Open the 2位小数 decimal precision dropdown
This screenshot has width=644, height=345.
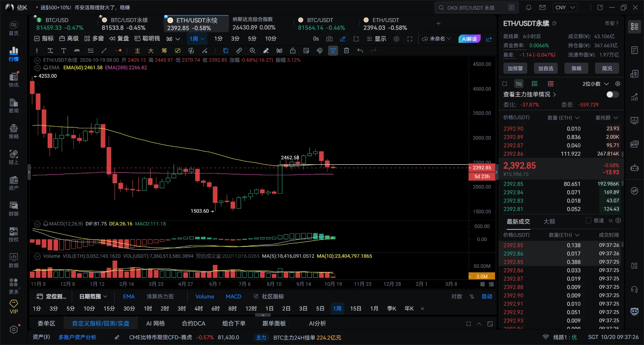pyautogui.click(x=595, y=84)
